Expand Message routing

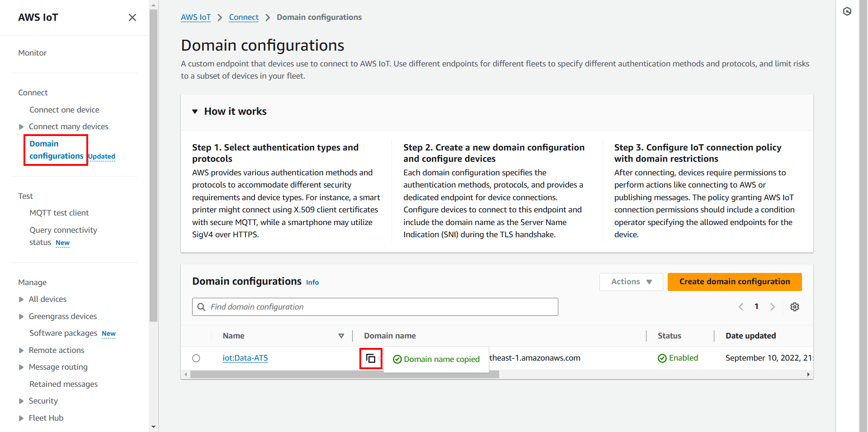tap(21, 367)
